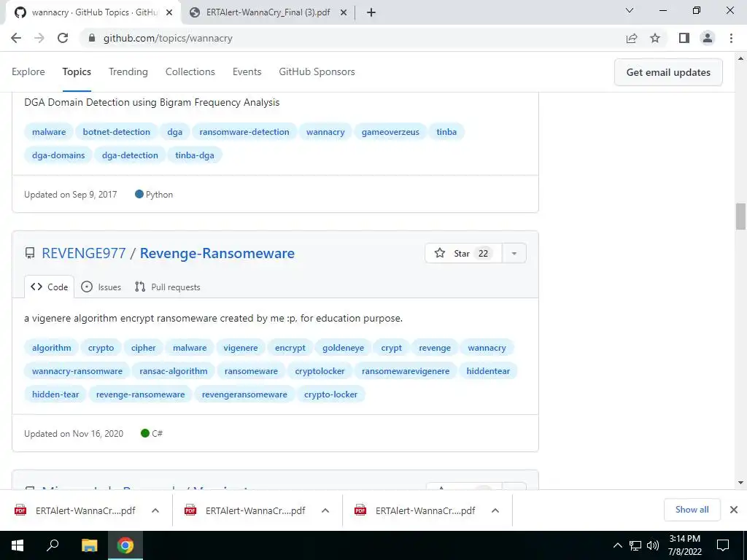Screen dimensions: 747x560
Task: Click the ransac-algorithm topic tag
Action: tap(174, 371)
